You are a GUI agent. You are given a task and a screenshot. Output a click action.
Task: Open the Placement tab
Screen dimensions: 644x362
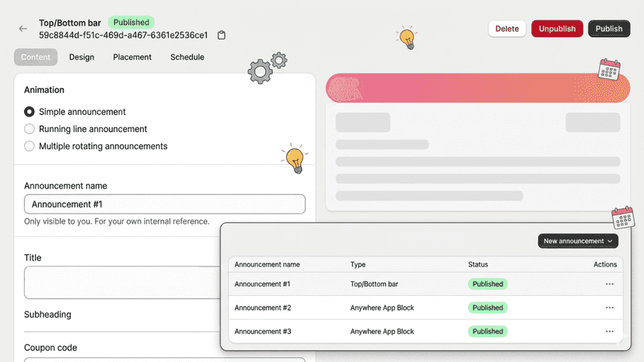point(132,57)
